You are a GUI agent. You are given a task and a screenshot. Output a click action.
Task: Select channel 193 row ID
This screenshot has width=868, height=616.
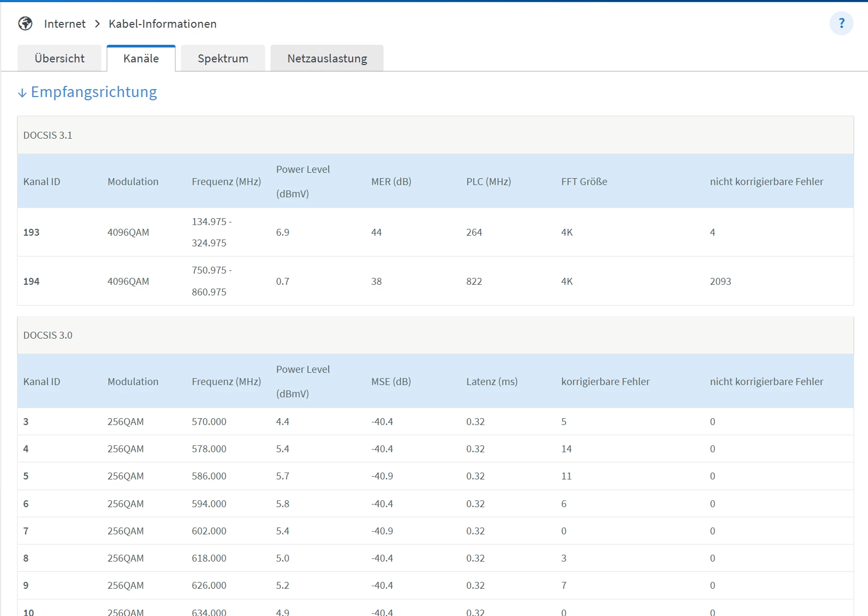[31, 233]
